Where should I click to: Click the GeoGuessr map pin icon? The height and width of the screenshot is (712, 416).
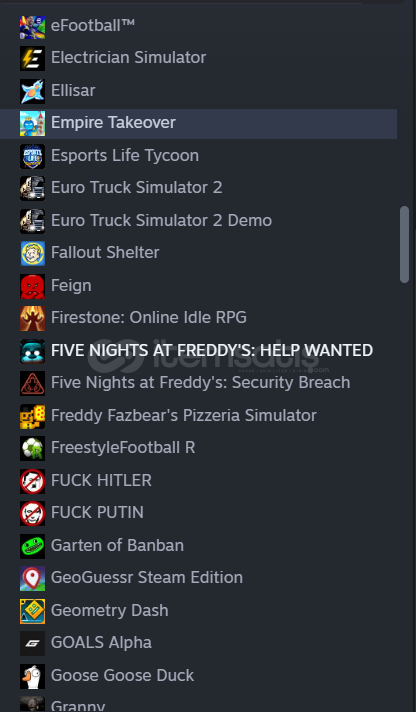(32, 578)
